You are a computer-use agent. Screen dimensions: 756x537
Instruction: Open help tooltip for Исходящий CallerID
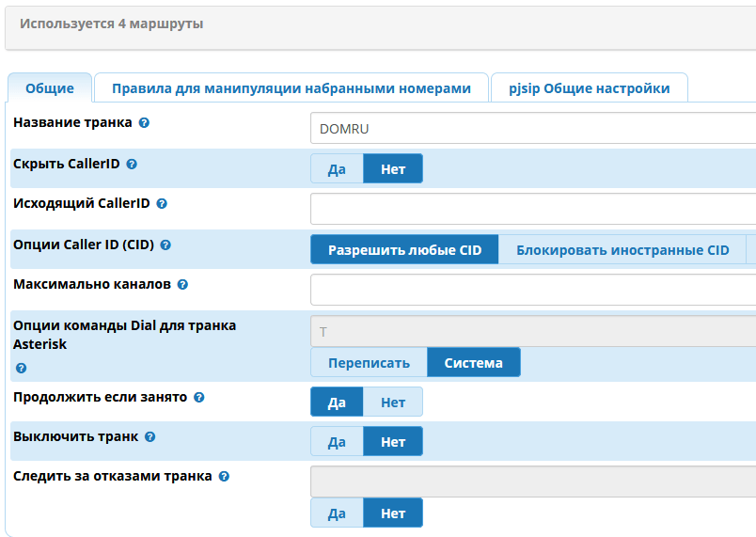tap(162, 203)
